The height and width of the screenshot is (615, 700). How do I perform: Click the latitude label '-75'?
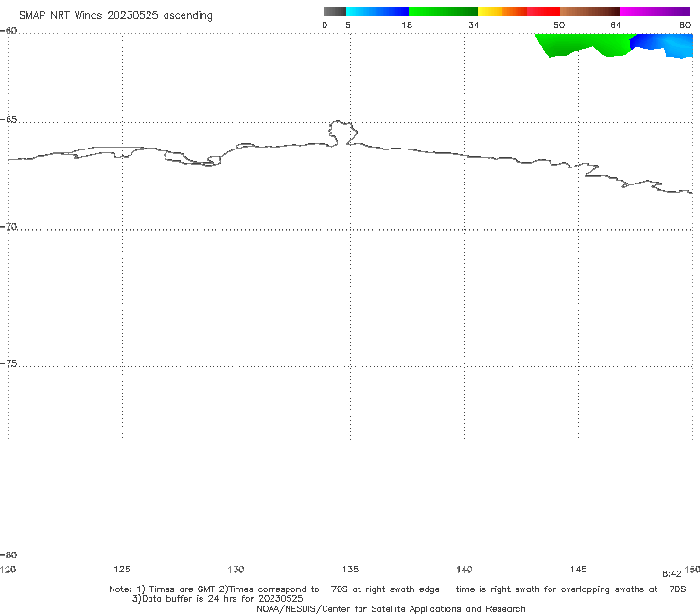coord(9,363)
